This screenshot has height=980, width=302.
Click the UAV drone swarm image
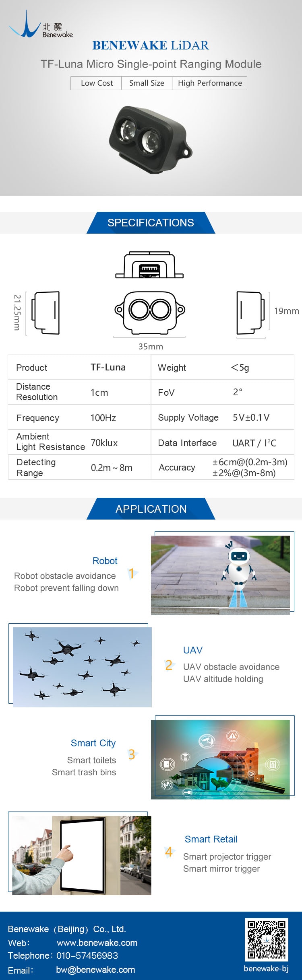[82, 667]
